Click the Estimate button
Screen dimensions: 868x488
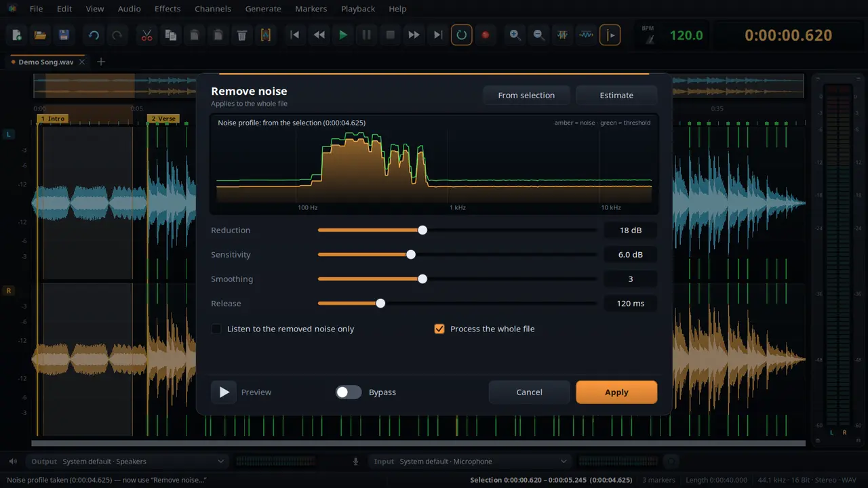point(616,96)
